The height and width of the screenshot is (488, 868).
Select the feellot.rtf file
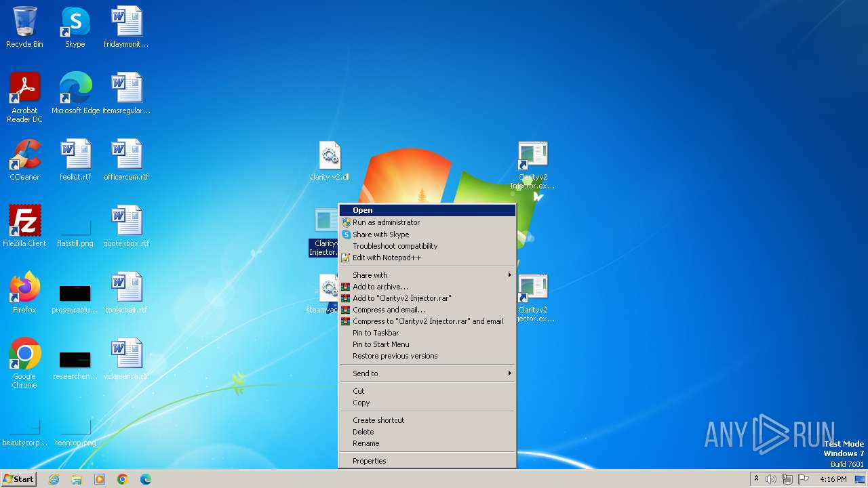pyautogui.click(x=75, y=160)
